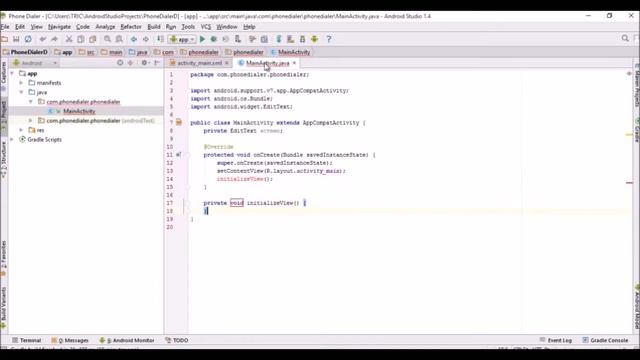Open the VCS menu
640x360 pixels.
[x=206, y=27]
